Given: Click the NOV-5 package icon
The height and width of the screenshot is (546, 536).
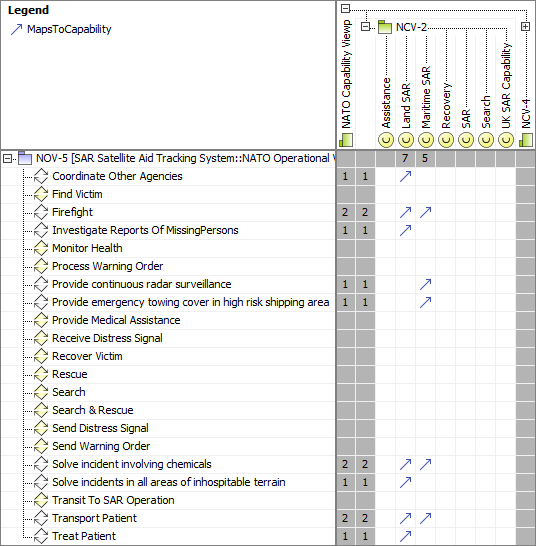Looking at the screenshot, I should (25, 158).
